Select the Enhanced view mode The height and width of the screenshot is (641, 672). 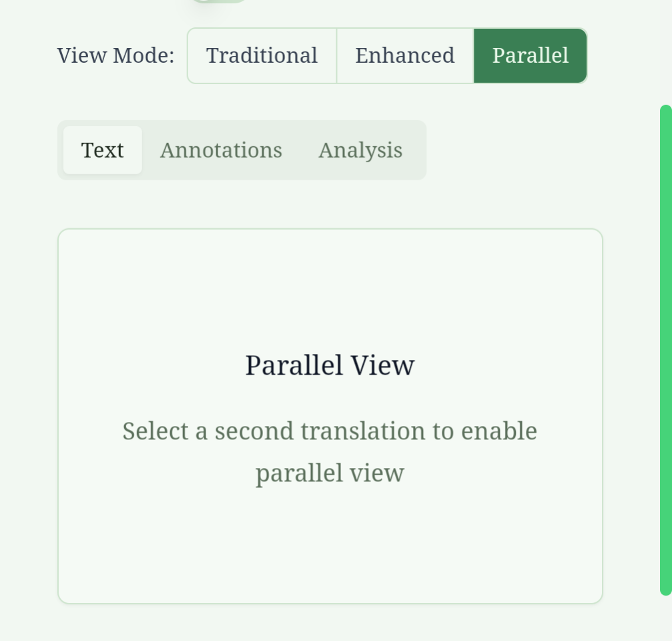click(404, 55)
